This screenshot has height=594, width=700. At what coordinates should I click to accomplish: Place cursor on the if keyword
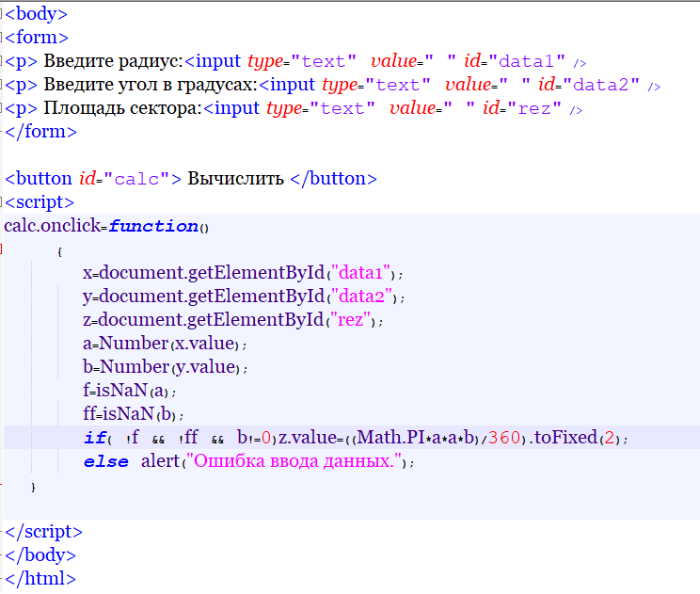(94, 439)
